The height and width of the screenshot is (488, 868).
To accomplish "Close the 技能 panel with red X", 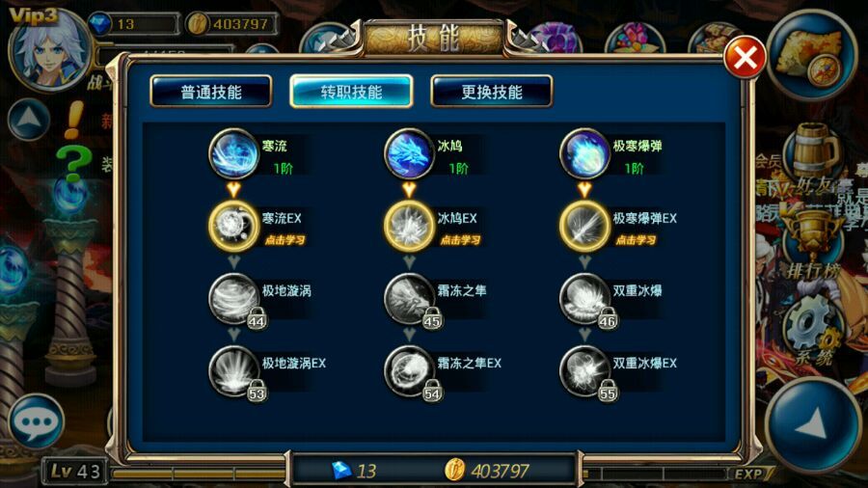I will pos(745,57).
